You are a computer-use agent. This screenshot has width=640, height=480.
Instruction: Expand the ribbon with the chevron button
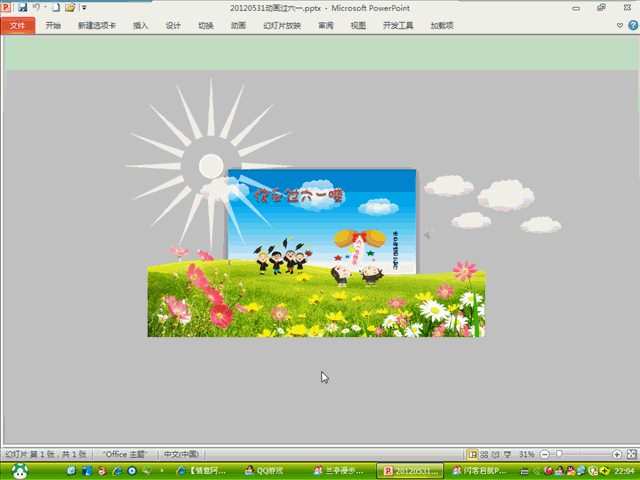coord(620,25)
